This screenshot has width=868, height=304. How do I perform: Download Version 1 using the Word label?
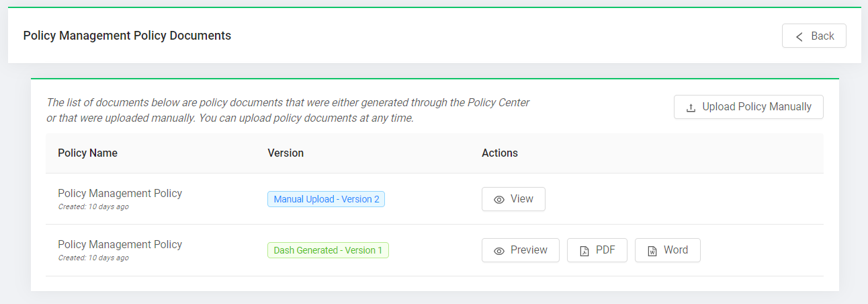[x=676, y=250]
